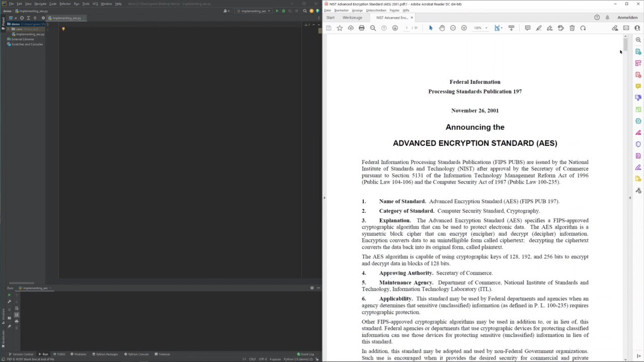
Task: Click the Anmelden sign-in button
Action: [627, 18]
